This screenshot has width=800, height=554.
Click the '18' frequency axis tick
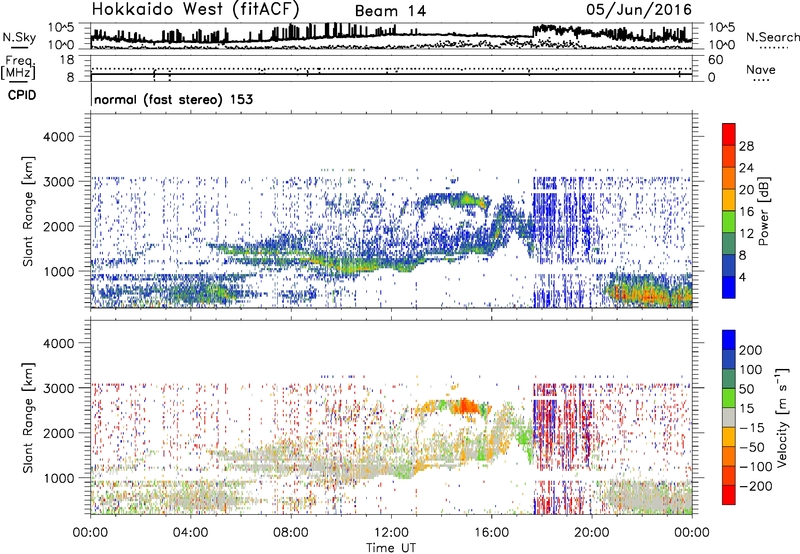coord(67,60)
